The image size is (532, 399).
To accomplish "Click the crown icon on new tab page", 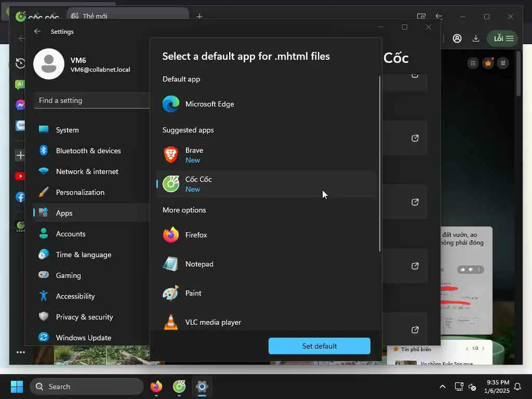I will tap(488, 63).
